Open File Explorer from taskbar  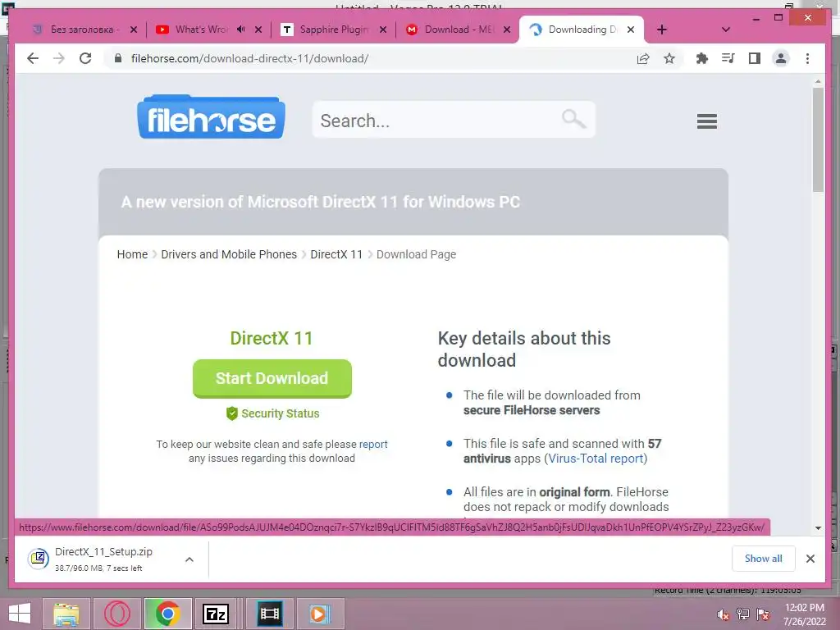(66, 614)
